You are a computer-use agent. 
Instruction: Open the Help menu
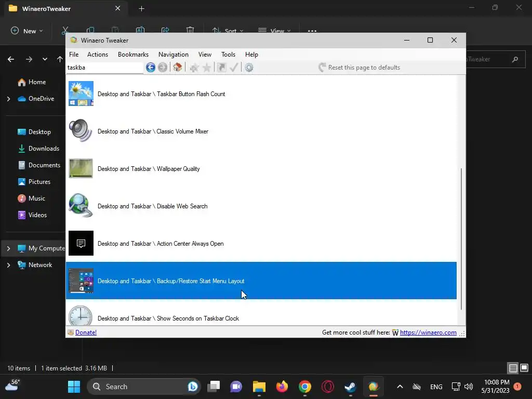point(251,55)
